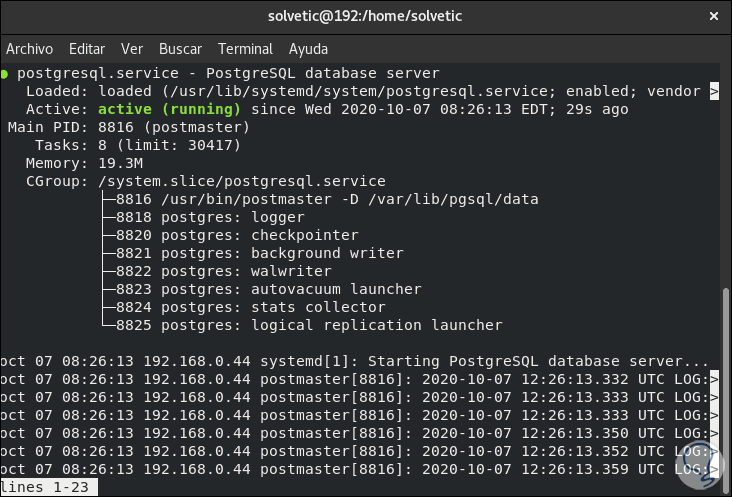Open the Archivo menu

(29, 48)
